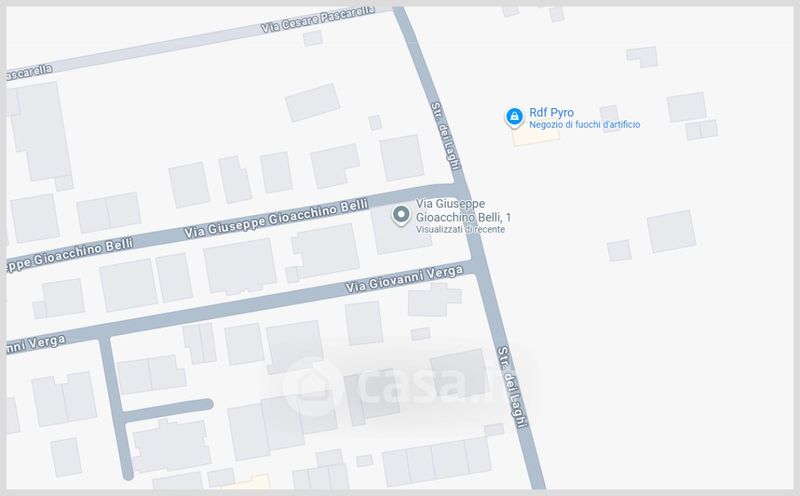Open the Rdf Pyro place name link
The width and height of the screenshot is (800, 496).
551,112
